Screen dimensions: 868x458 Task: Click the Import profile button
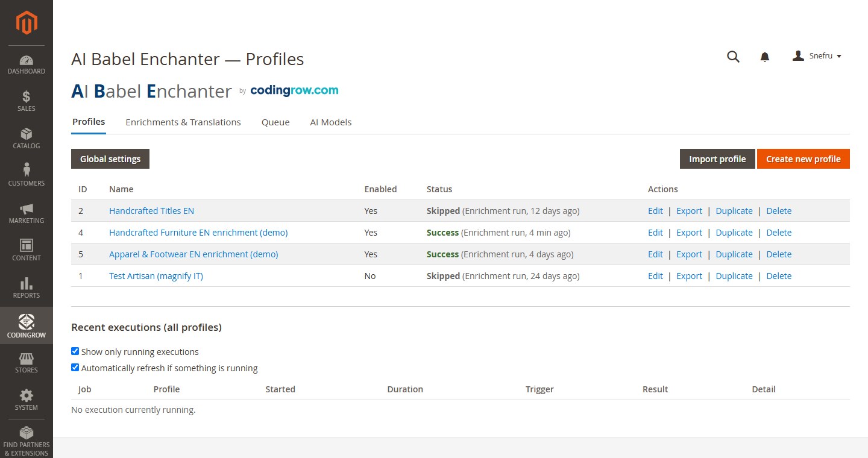pyautogui.click(x=717, y=159)
